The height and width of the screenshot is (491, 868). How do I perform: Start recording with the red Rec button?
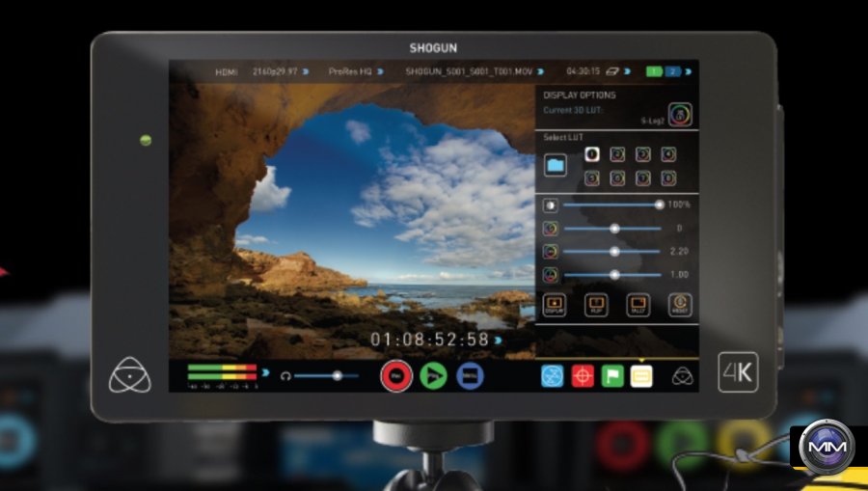click(396, 376)
